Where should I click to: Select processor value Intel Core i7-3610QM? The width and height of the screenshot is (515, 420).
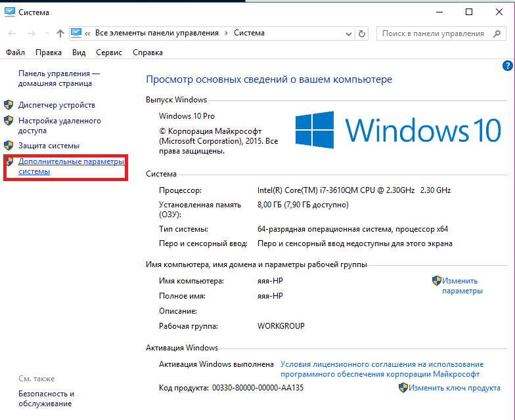[x=354, y=190]
